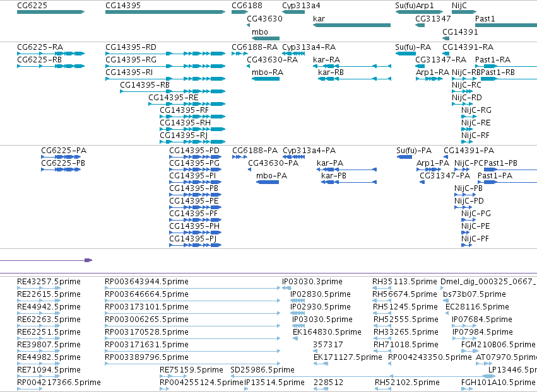Viewport: 537px width, 392px height.
Task: Select the Cyp313a4 gene
Action: coord(293,12)
